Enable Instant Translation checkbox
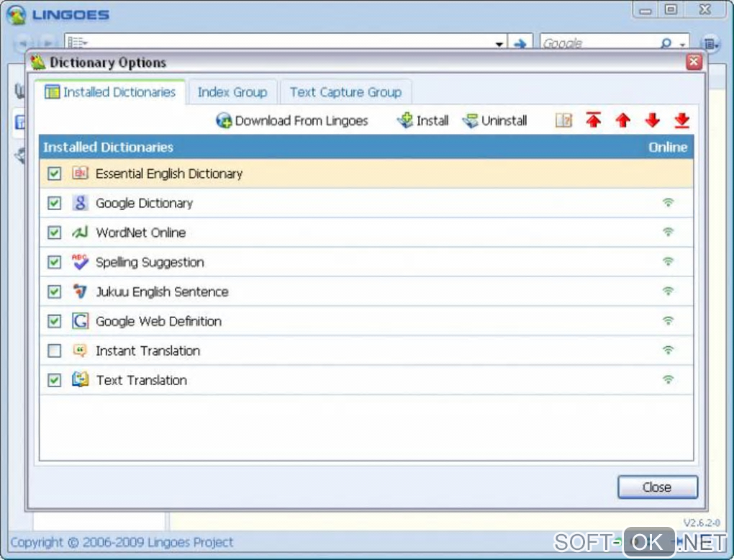The image size is (734, 560). pos(54,351)
